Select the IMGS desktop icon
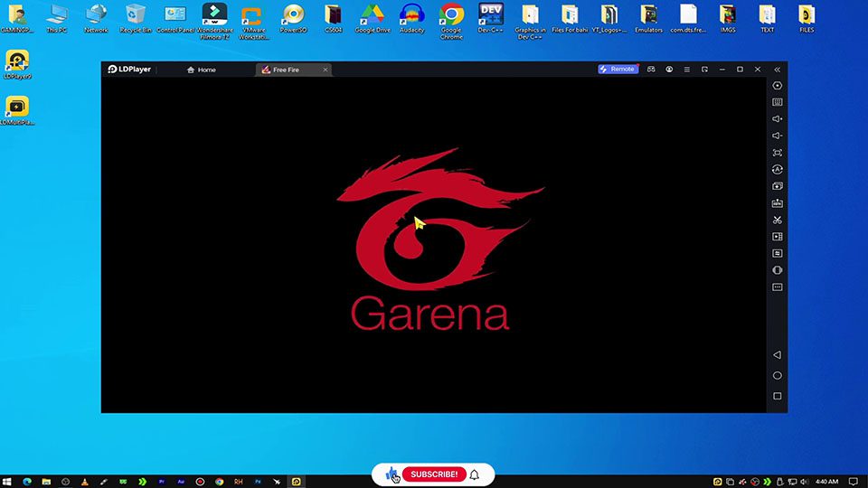Viewport: 868px width, 488px height. coord(728,19)
